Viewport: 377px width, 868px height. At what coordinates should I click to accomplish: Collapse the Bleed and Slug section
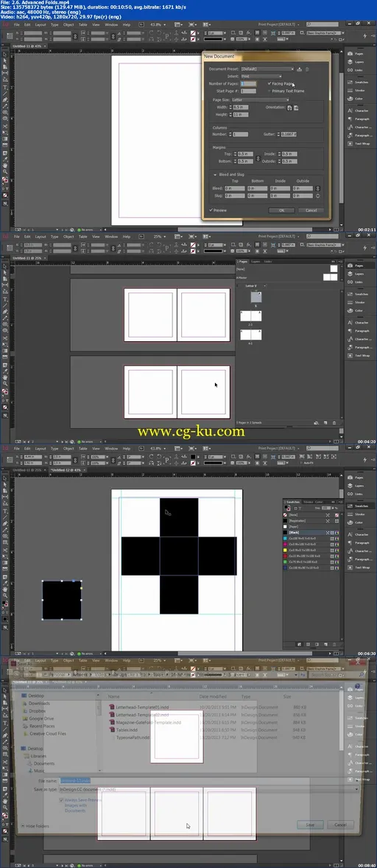coord(216,175)
